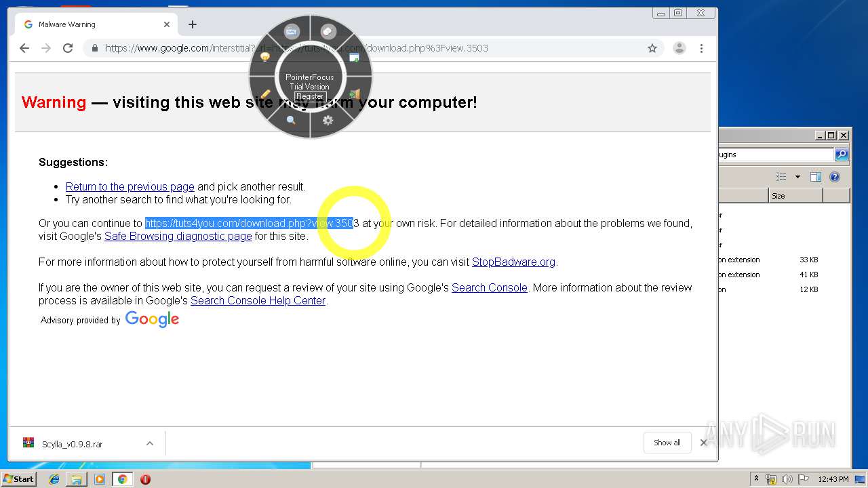The height and width of the screenshot is (488, 868).
Task: Show hidden tray icons arrow
Action: [x=756, y=479]
